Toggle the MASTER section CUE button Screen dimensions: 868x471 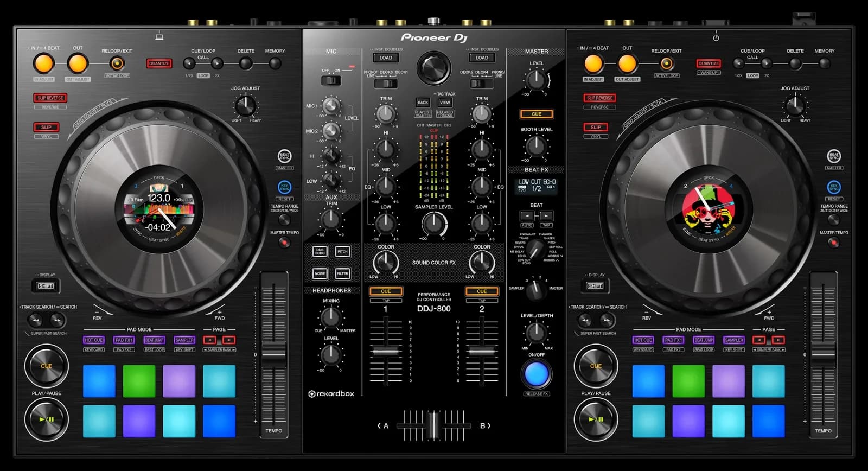pyautogui.click(x=537, y=114)
